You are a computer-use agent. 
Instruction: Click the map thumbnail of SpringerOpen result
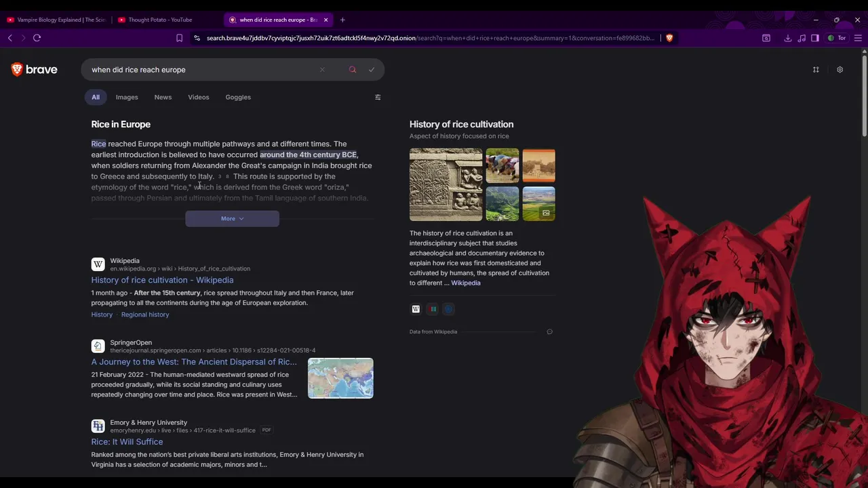click(340, 378)
